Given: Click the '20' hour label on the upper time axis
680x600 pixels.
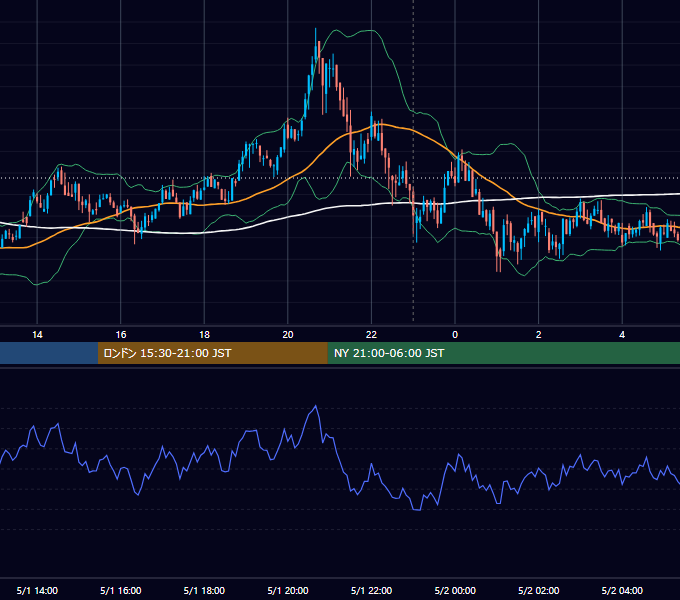Looking at the screenshot, I should (288, 335).
